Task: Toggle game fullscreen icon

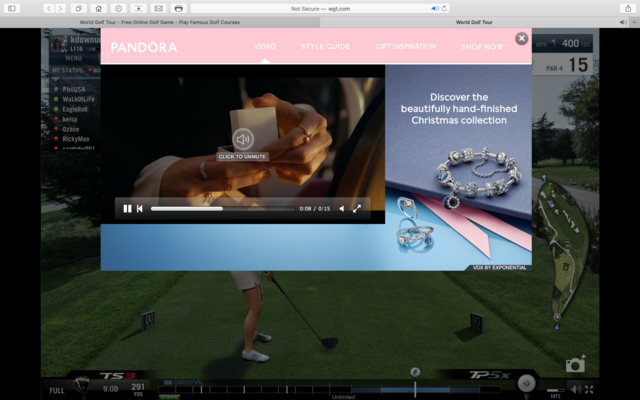Action: click(x=589, y=389)
